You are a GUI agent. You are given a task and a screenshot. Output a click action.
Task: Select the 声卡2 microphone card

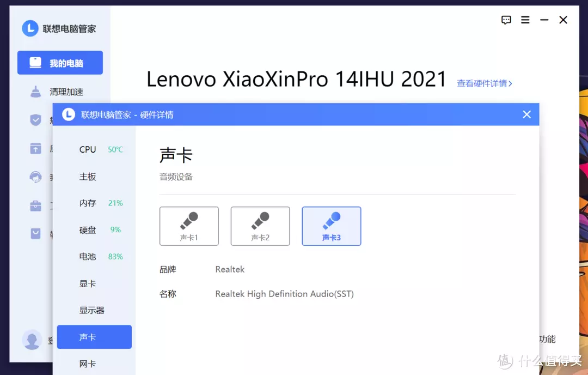click(x=260, y=226)
